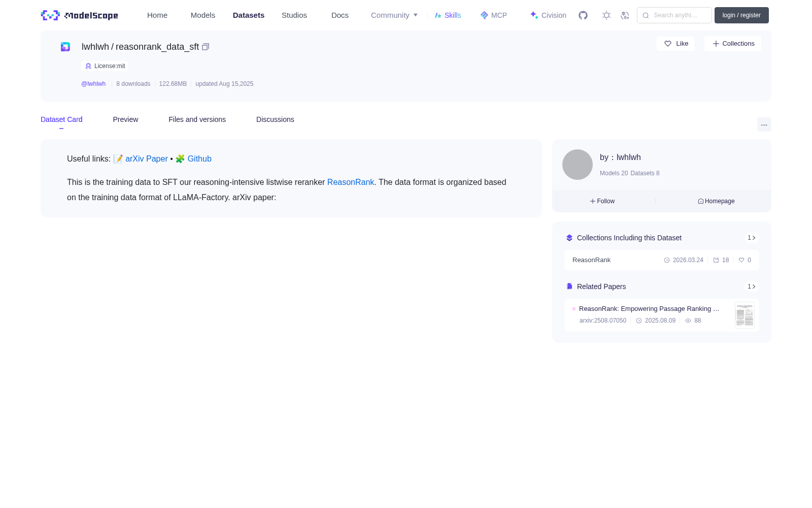Open the ReasonRank link in description

351,182
